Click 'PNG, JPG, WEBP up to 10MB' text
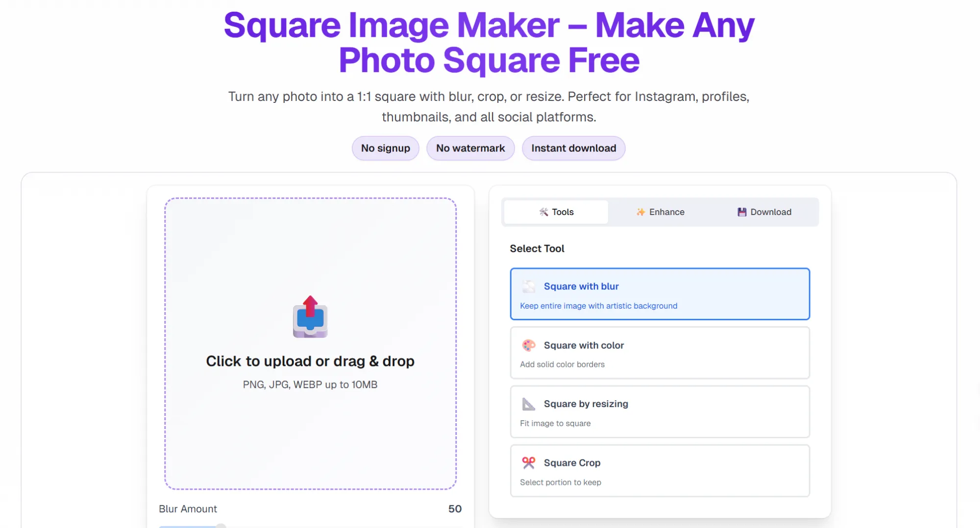This screenshot has height=528, width=980. (310, 385)
